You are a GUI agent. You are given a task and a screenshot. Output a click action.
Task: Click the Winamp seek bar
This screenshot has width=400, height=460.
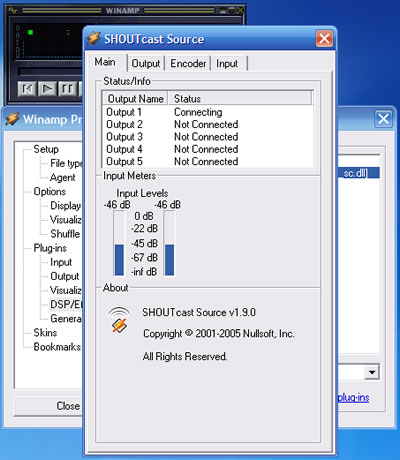pos(50,71)
